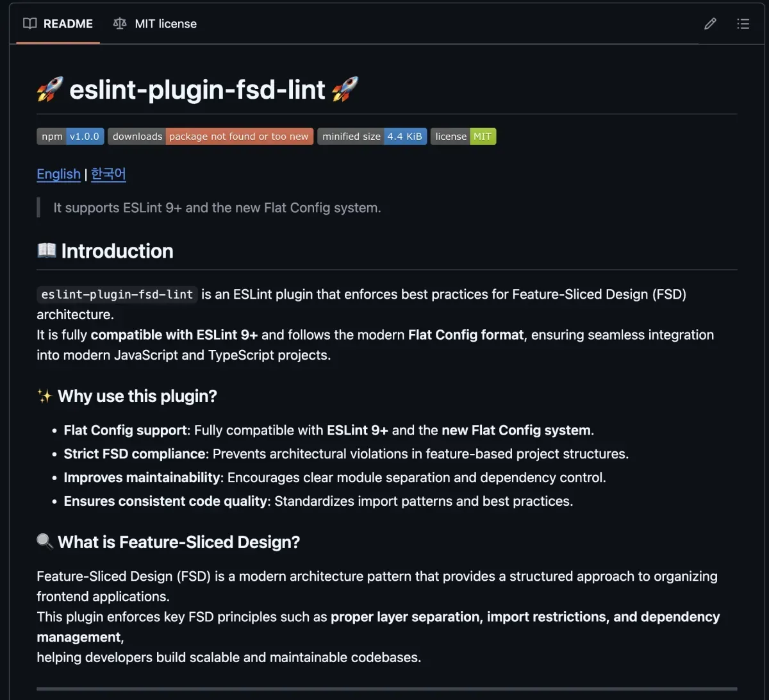Click the rocket emoji before the title
769x700 pixels.
click(x=50, y=90)
